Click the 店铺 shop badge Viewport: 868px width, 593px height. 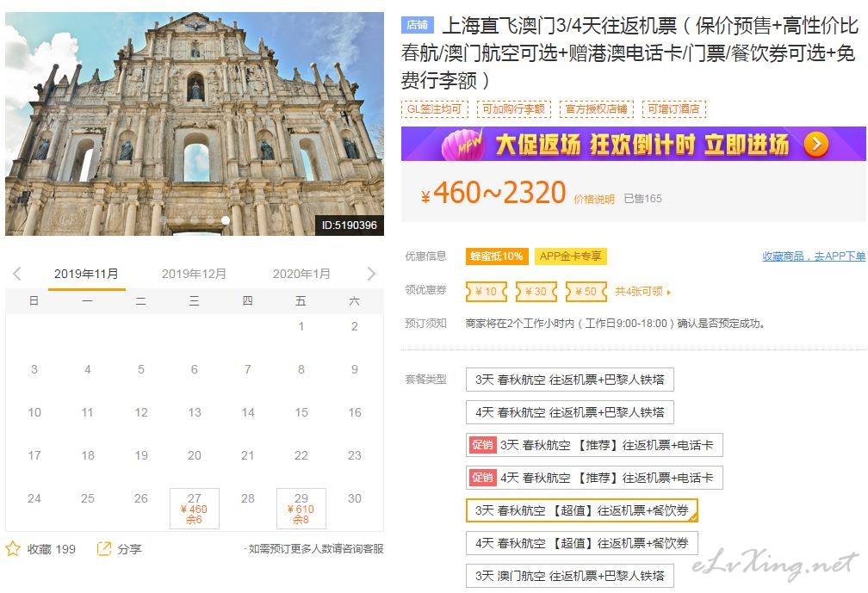pyautogui.click(x=417, y=25)
